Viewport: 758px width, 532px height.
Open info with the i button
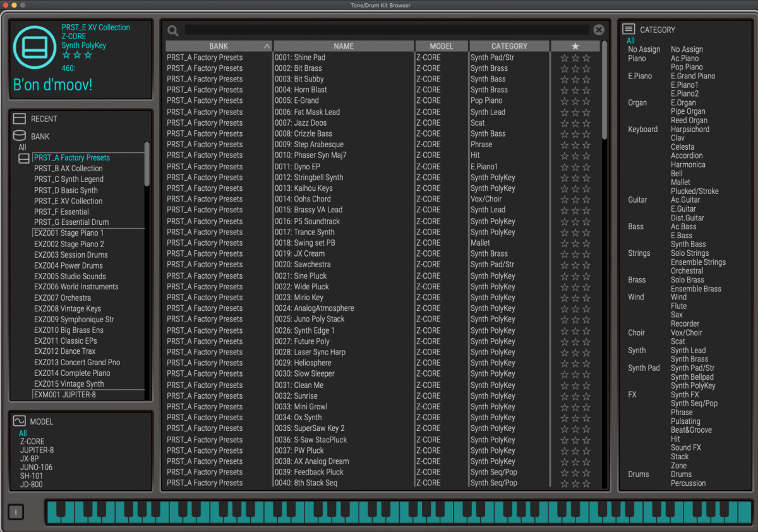(16, 512)
